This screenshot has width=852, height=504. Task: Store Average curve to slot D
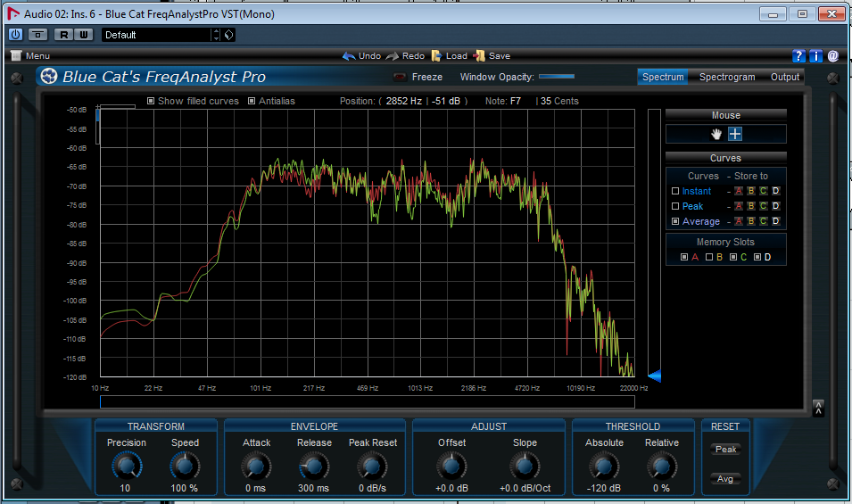pos(776,221)
